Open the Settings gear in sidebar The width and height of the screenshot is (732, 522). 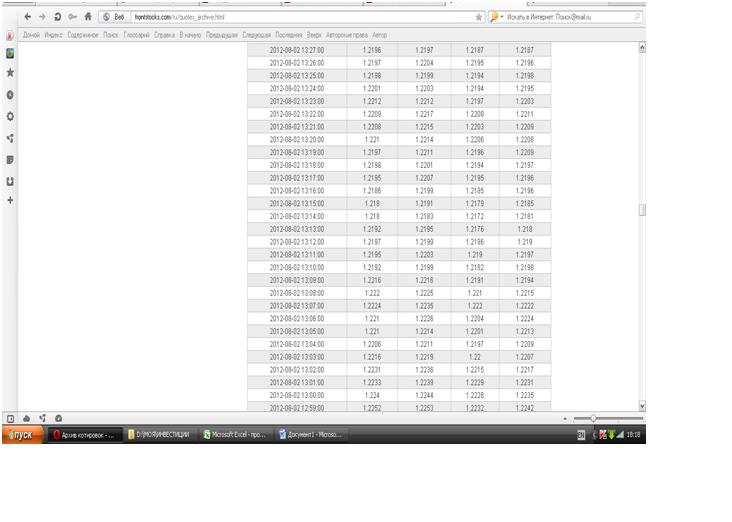tap(10, 116)
